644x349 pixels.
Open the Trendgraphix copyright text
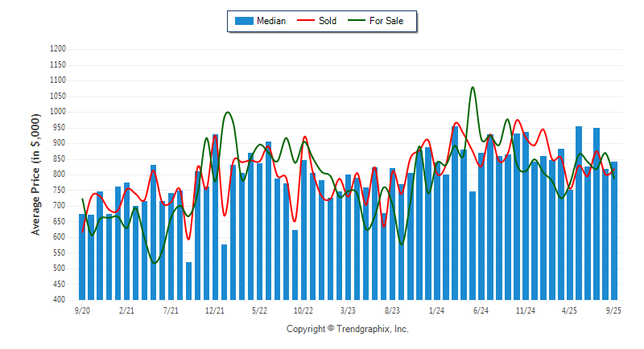[x=347, y=330]
